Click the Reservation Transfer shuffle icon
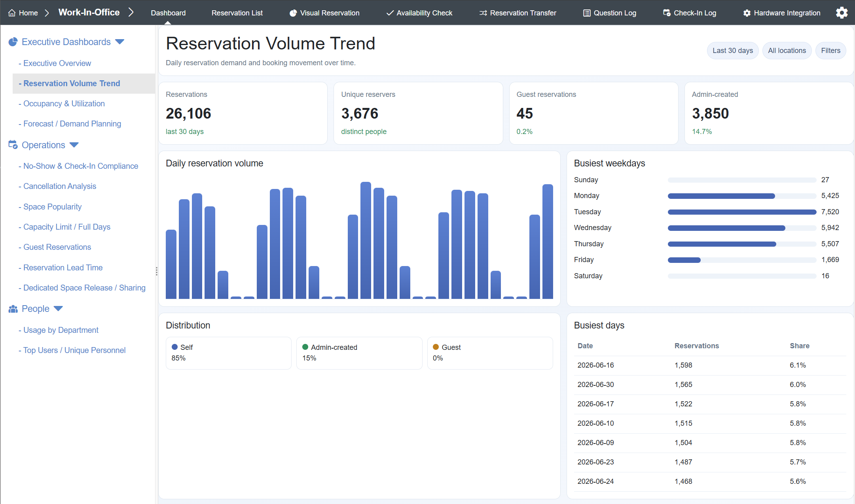The image size is (855, 504). click(483, 13)
